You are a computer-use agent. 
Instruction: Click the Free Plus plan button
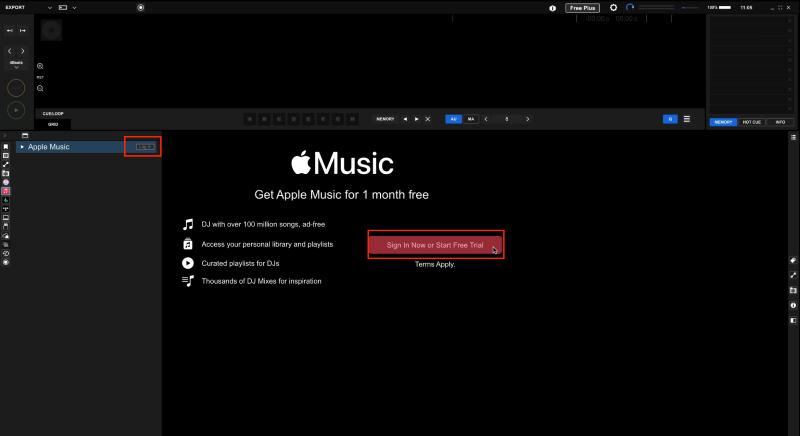point(582,8)
